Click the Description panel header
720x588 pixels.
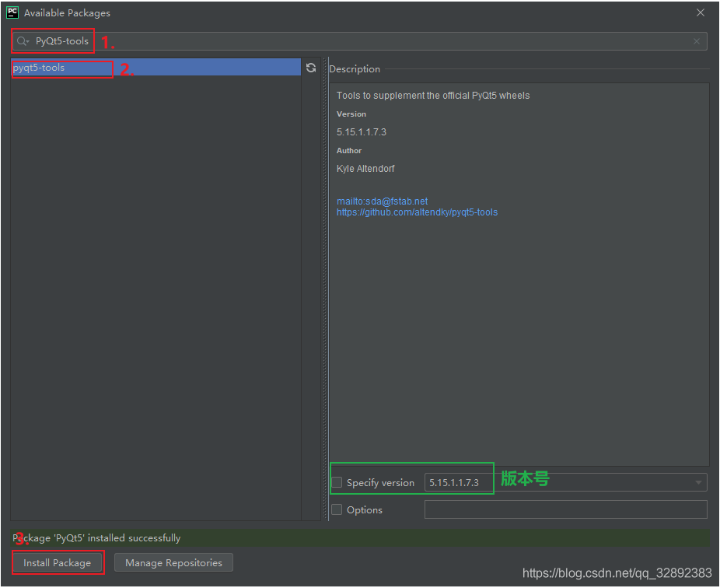(x=355, y=68)
